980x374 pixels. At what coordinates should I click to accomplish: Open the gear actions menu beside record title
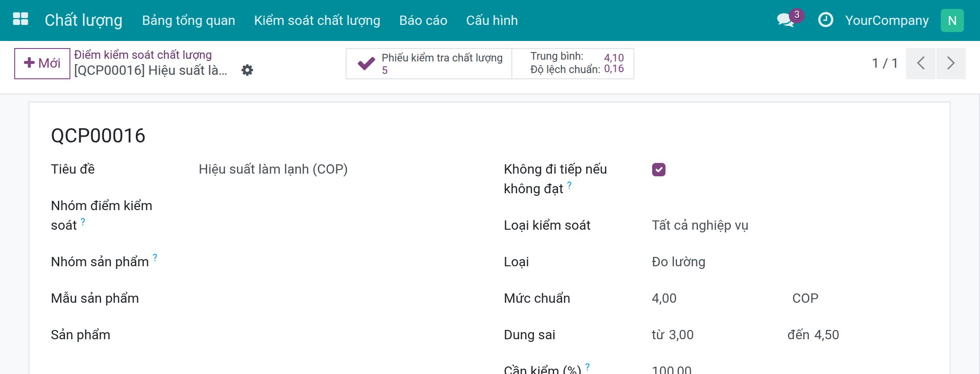tap(247, 70)
